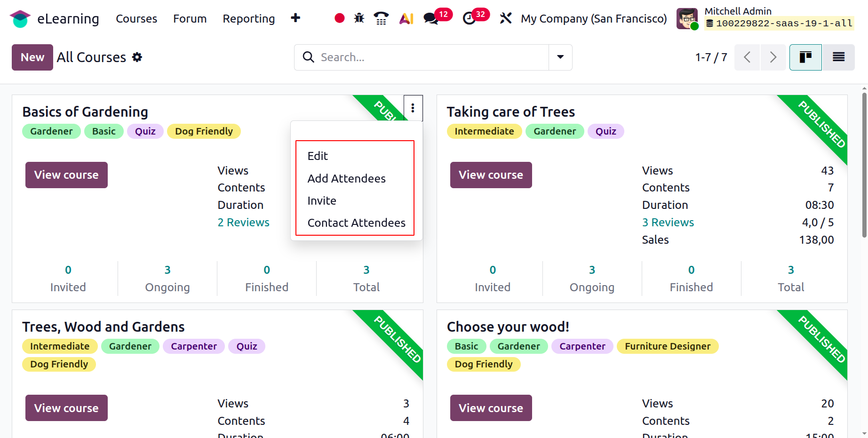Choose Contact Attendees menu entry
The width and height of the screenshot is (868, 438).
tap(356, 223)
